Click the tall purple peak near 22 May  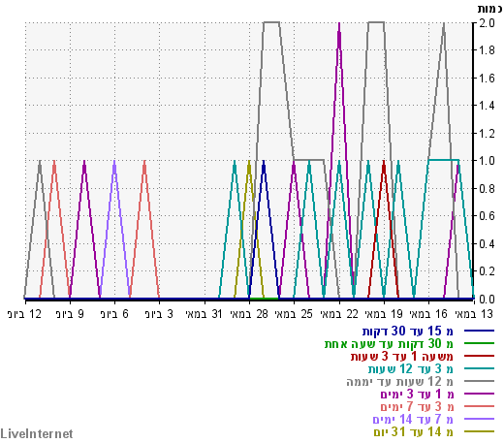tap(339, 24)
